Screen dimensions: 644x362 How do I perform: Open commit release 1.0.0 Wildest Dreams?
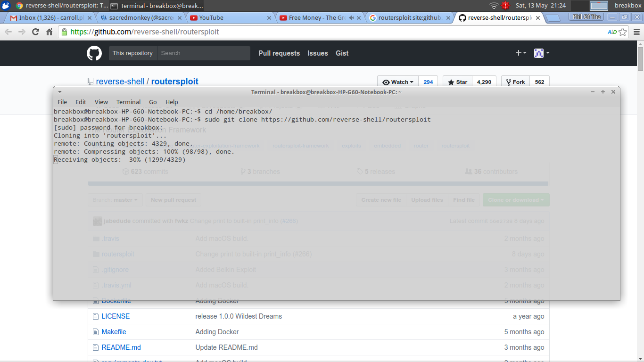(x=239, y=316)
